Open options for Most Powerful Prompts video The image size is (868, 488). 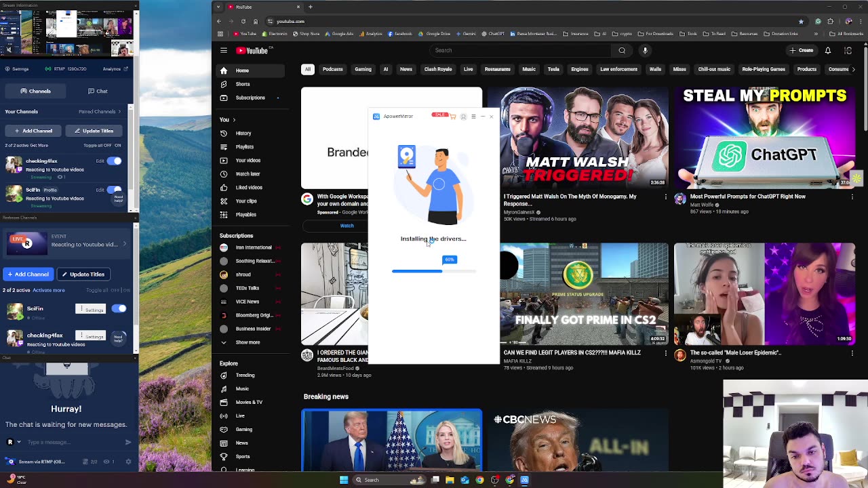pos(852,197)
